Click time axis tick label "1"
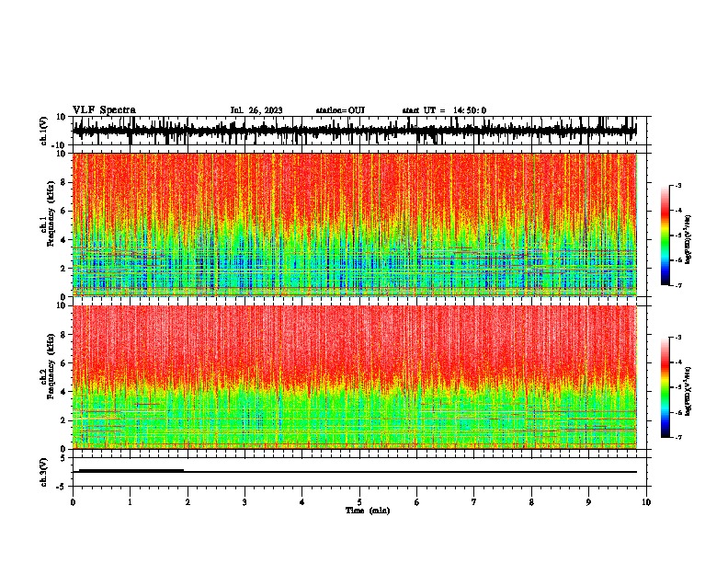The width and height of the screenshot is (728, 563). [x=130, y=502]
